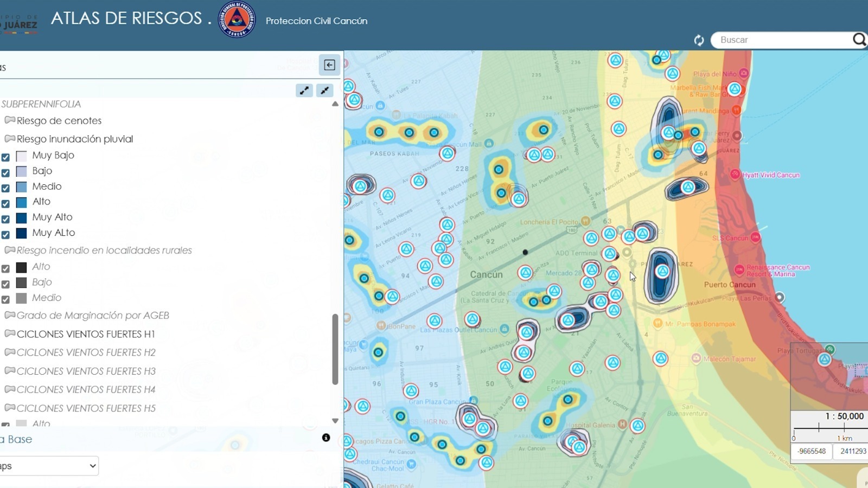868x488 pixels.
Task: Click the Protección Civil Cancún logo
Action: (237, 20)
